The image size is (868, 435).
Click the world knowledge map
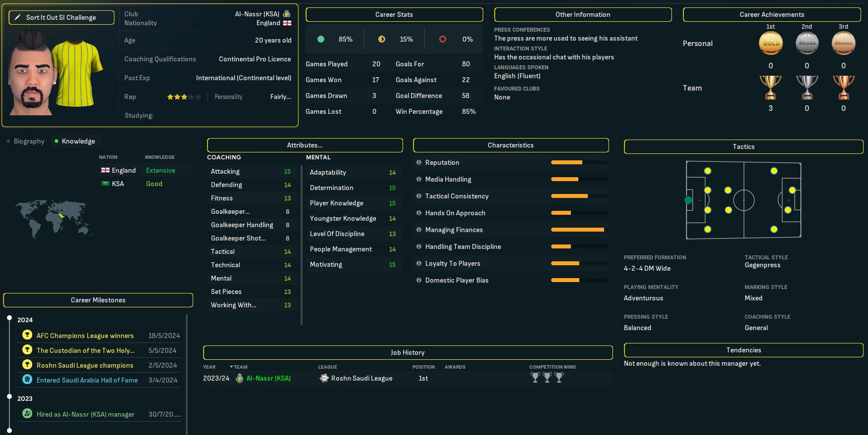[53, 219]
